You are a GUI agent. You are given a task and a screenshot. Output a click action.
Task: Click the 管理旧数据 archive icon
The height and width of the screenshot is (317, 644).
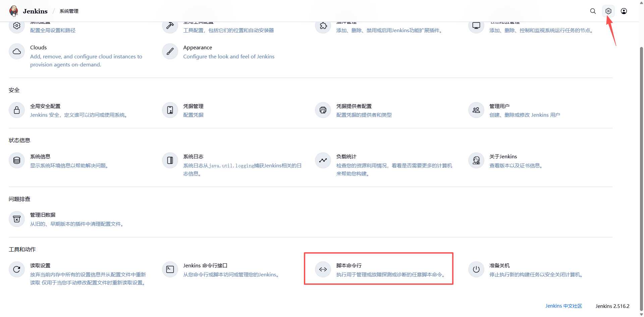point(17,219)
